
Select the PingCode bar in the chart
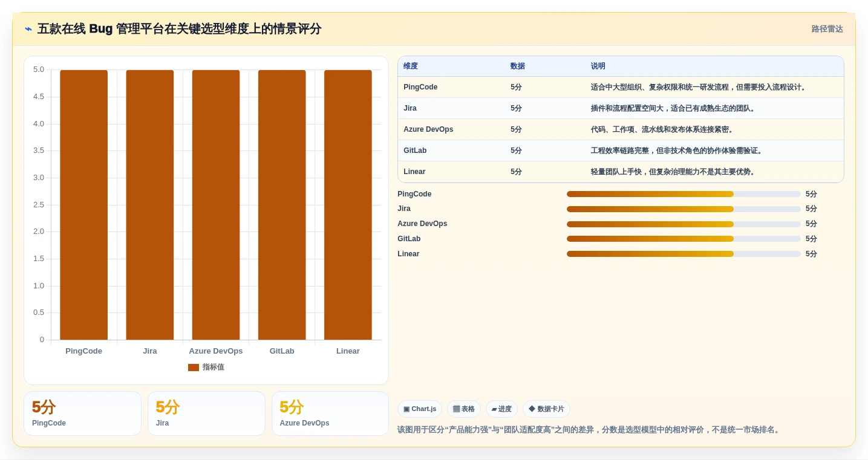(83, 205)
